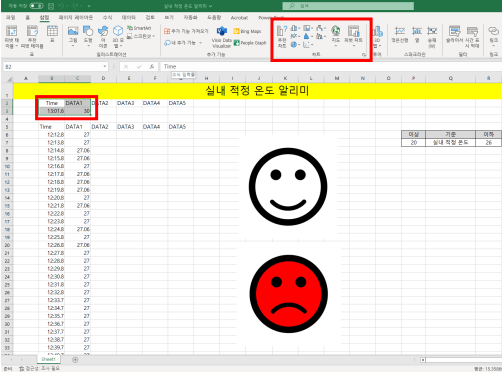Switch to the Home (홈) tab
Screen dimensions: 502x378
click(28, 17)
